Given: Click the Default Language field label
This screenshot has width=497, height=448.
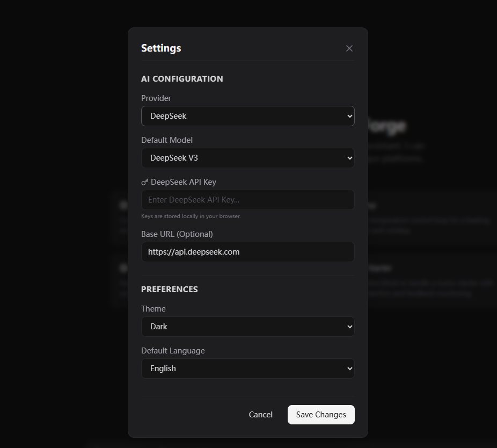Looking at the screenshot, I should pyautogui.click(x=173, y=351).
